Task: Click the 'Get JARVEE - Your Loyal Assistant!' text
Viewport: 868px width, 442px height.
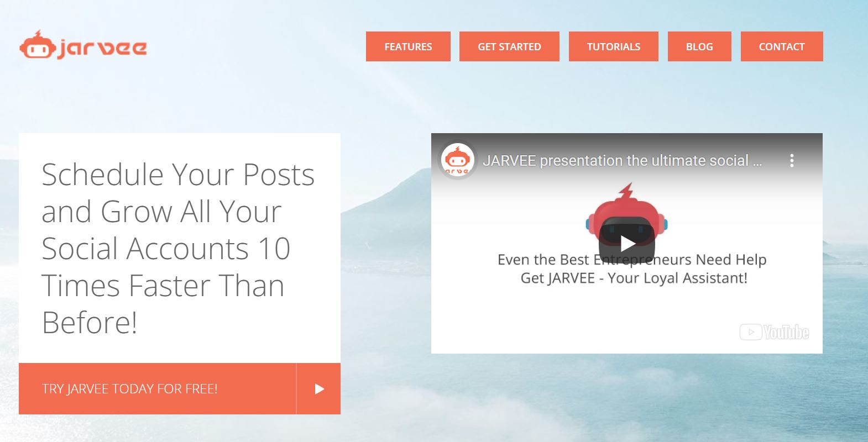Action: 634,278
